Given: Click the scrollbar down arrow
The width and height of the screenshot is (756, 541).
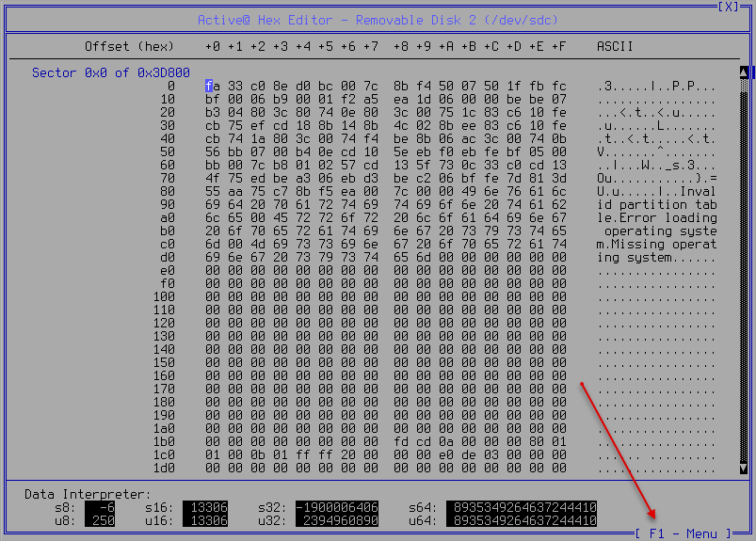Looking at the screenshot, I should [744, 468].
